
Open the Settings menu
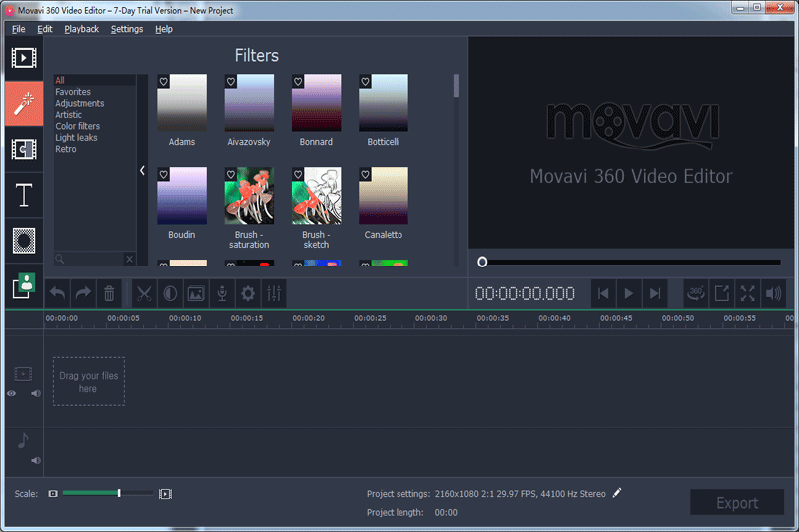(x=127, y=29)
